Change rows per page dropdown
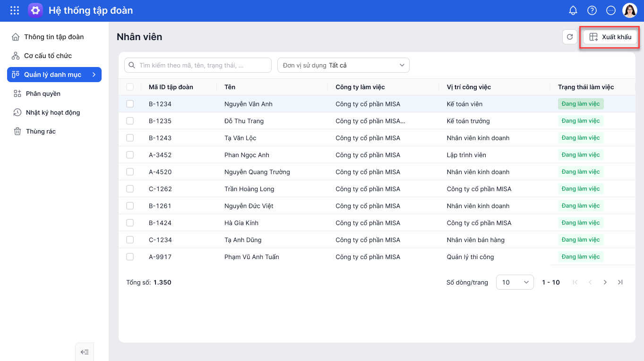 point(515,282)
